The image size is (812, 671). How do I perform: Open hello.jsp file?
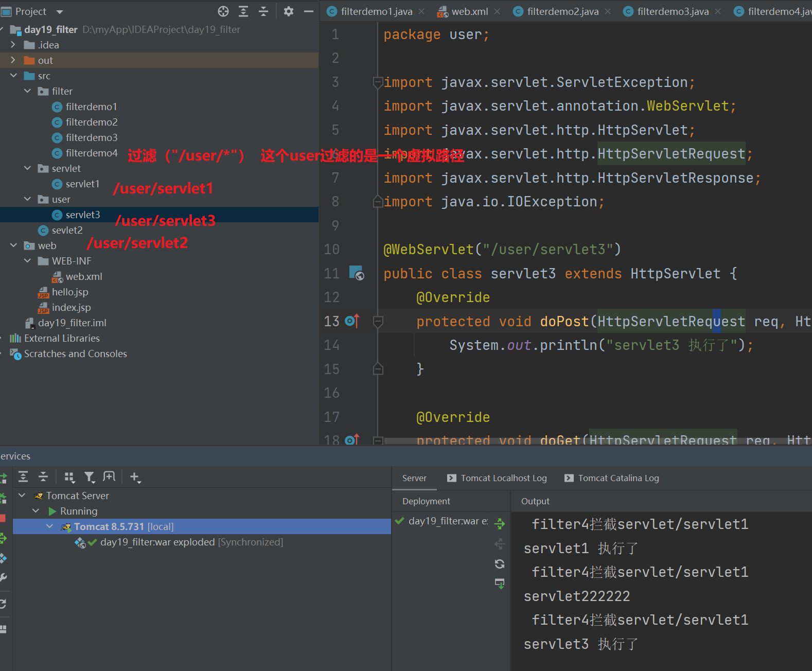[69, 292]
